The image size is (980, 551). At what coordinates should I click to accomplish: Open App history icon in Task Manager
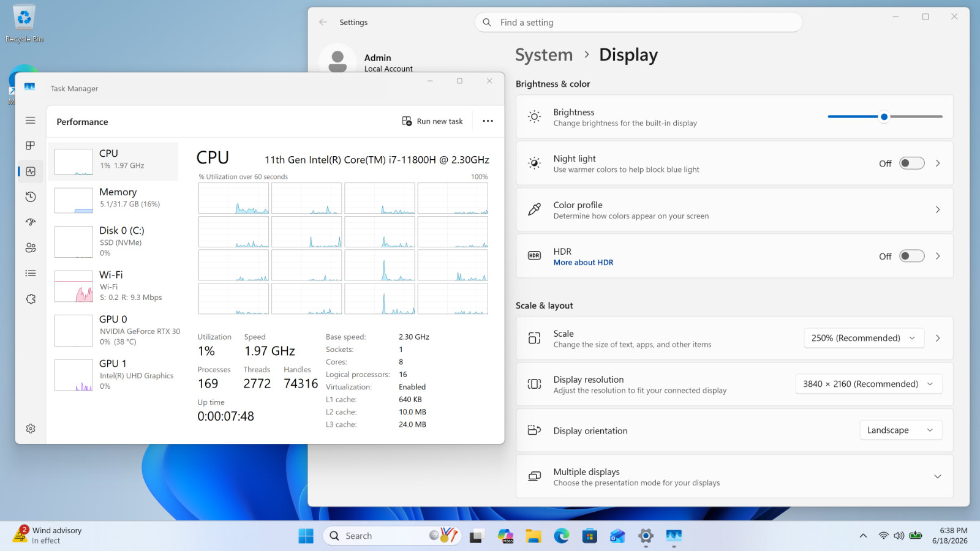(31, 197)
